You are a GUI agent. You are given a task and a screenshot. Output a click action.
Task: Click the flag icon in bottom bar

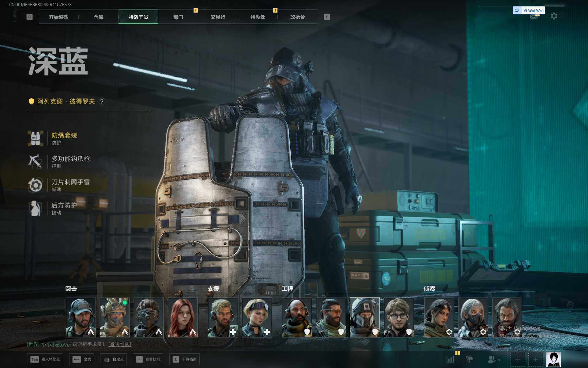coord(469,359)
